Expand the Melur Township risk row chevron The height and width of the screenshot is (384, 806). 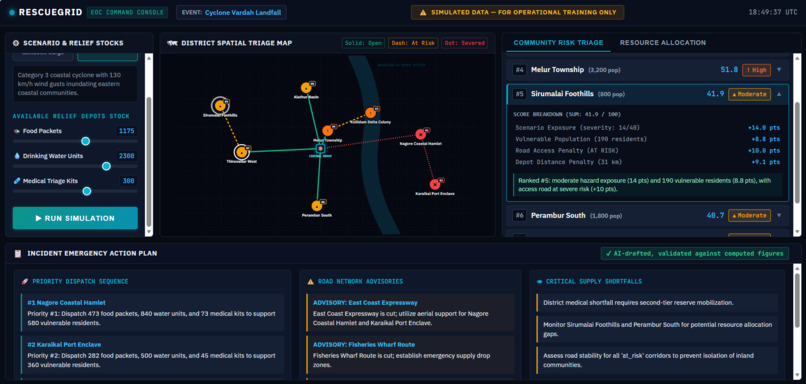coord(779,70)
